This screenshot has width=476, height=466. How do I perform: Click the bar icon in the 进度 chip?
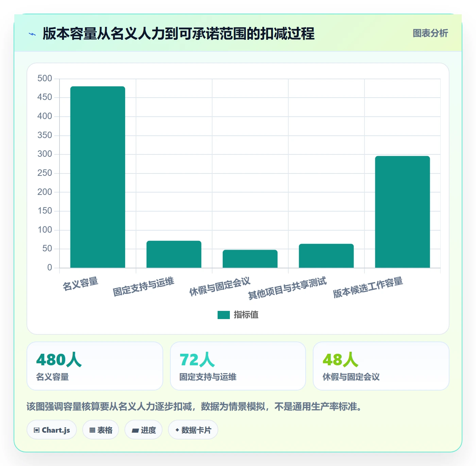click(x=135, y=431)
